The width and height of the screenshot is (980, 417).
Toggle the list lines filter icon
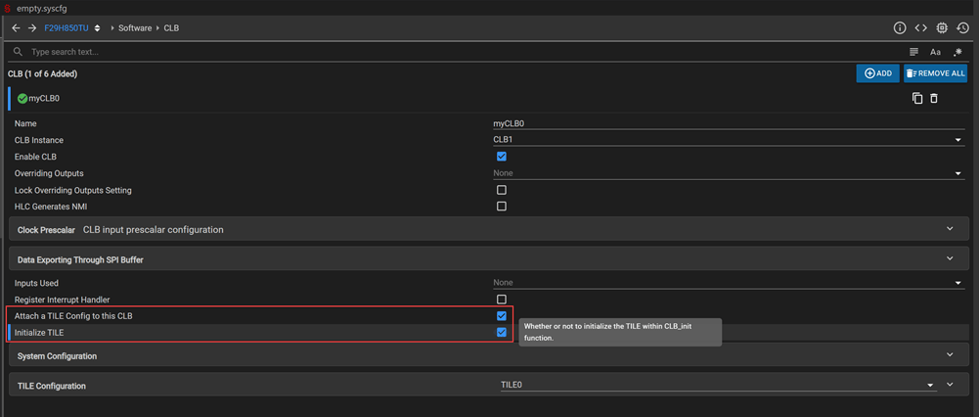click(913, 52)
